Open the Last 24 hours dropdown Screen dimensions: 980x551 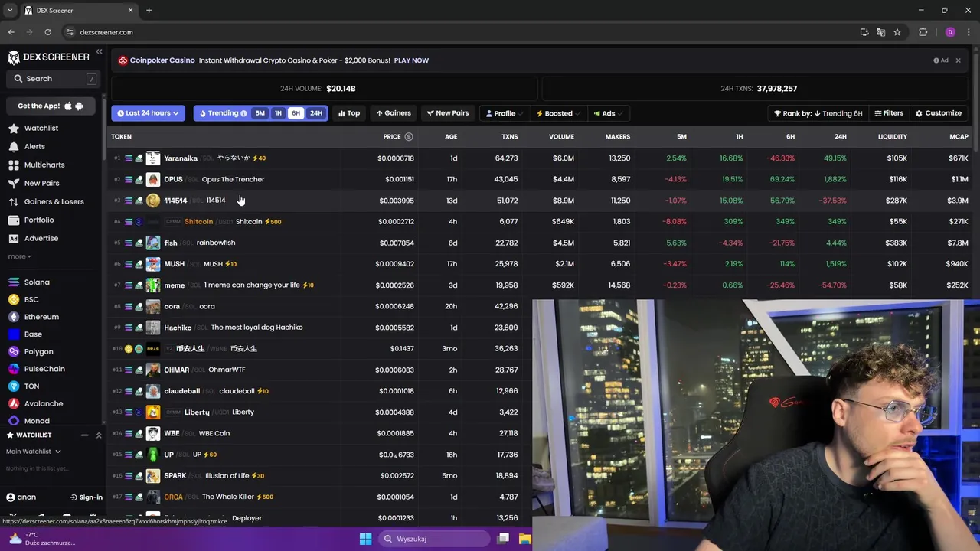pos(148,113)
